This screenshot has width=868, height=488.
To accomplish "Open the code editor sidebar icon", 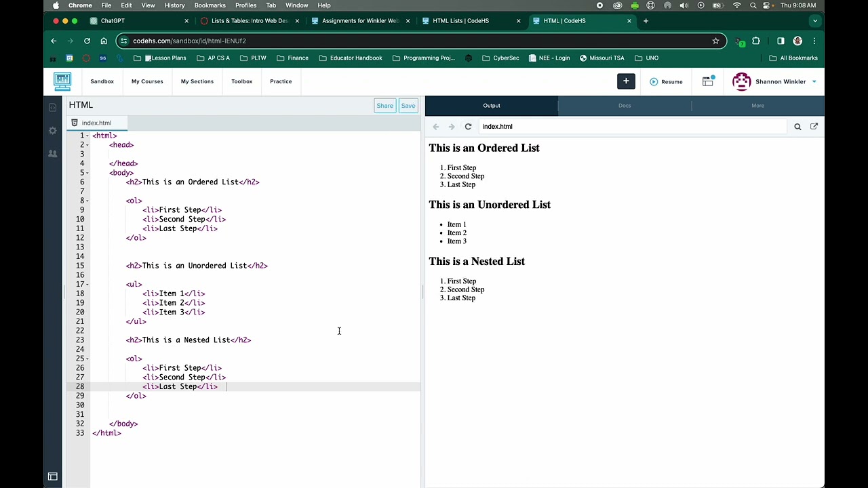I will [53, 107].
